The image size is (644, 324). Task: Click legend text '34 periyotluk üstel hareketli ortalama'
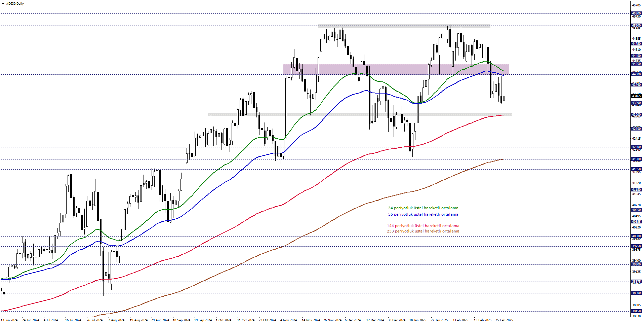click(x=423, y=208)
